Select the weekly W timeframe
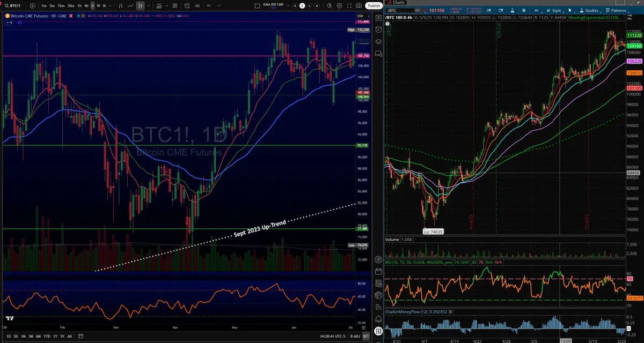 (x=98, y=5)
